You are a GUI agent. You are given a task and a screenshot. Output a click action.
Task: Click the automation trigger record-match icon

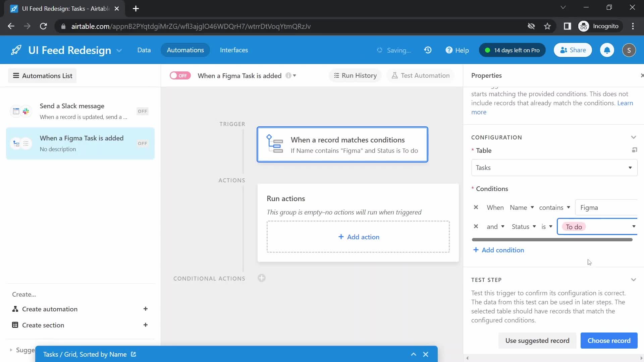(x=274, y=144)
